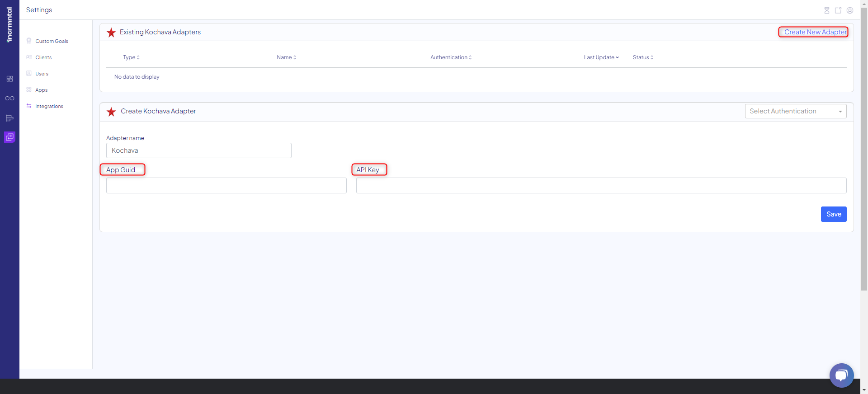The height and width of the screenshot is (394, 868).
Task: Click the highlighted purple integrations sidebar icon
Action: pos(9,137)
